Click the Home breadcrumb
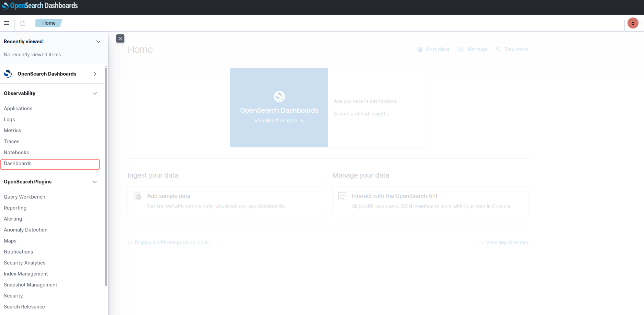This screenshot has width=644, height=315. pos(49,23)
